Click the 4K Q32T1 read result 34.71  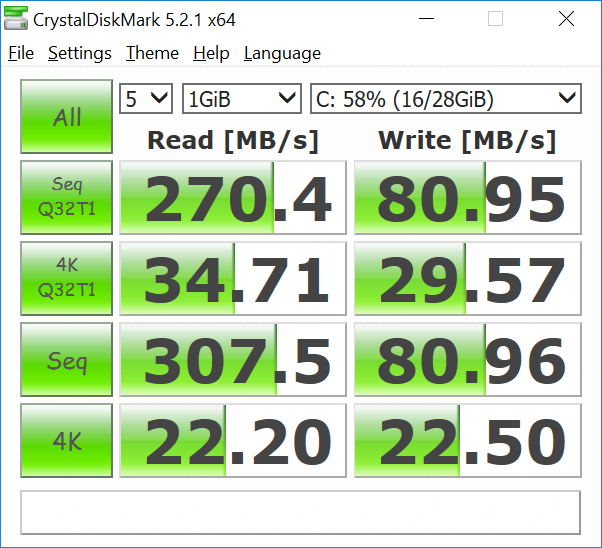pos(233,278)
